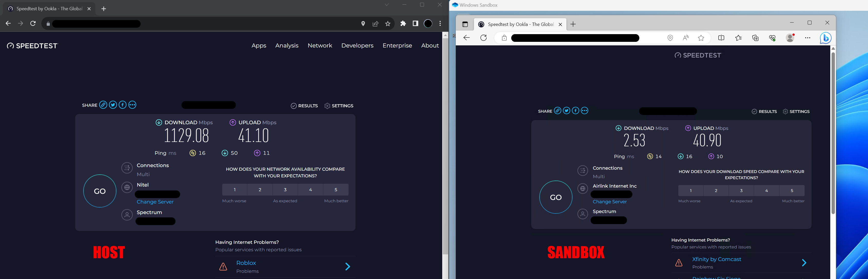Open RESULTS on the host Speedtest page

pyautogui.click(x=304, y=106)
